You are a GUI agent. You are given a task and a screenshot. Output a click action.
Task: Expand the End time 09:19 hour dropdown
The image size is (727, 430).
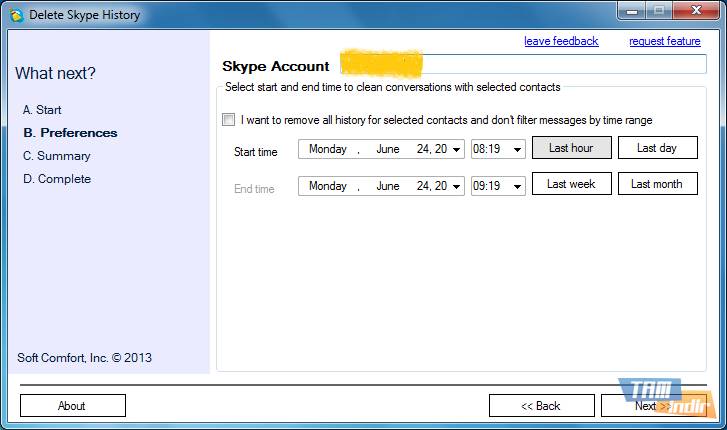pyautogui.click(x=517, y=186)
